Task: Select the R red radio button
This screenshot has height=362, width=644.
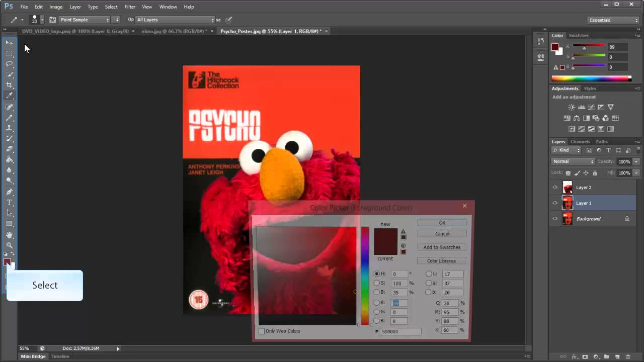Action: point(376,303)
